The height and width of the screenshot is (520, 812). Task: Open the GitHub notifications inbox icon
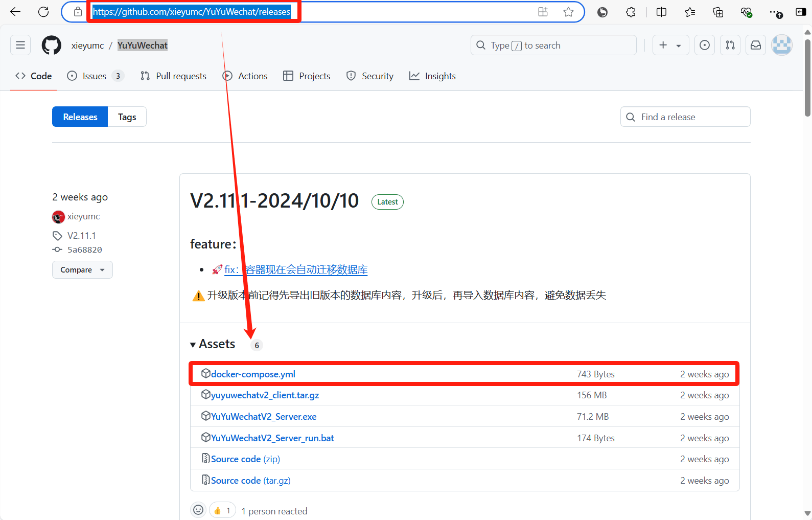(756, 45)
